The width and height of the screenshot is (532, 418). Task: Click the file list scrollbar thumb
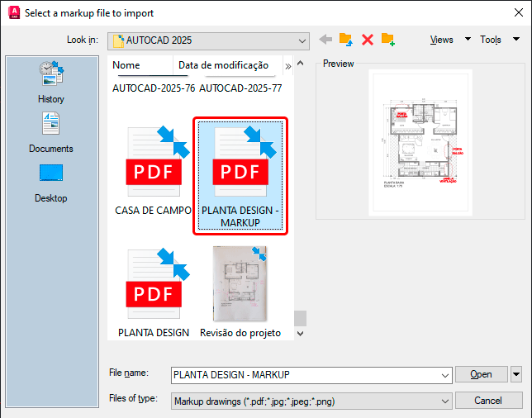pos(300,318)
